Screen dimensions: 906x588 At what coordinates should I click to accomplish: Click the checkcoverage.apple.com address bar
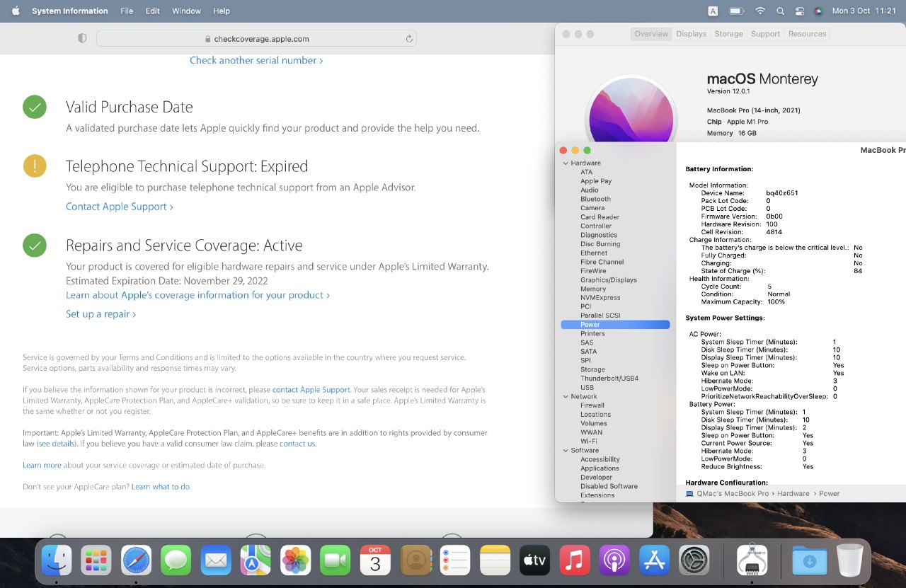click(256, 39)
